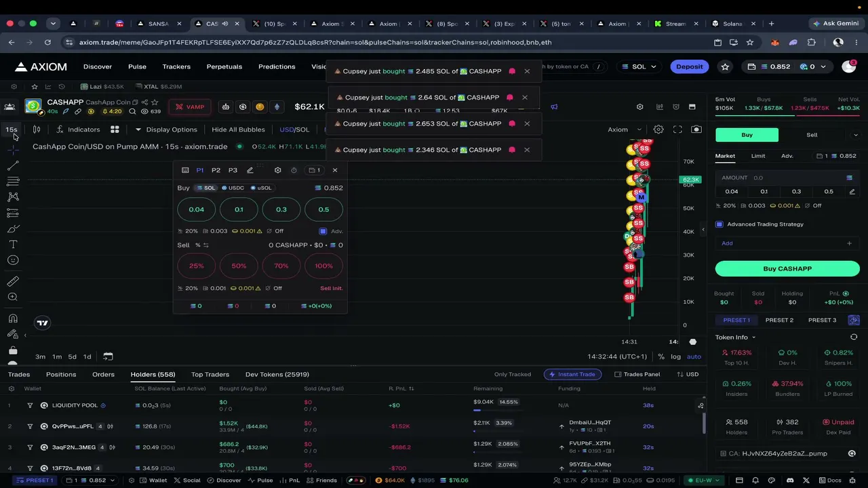Viewport: 868px width, 488px height.
Task: Expand the Buy/Sell panel chevron
Action: tap(856, 135)
